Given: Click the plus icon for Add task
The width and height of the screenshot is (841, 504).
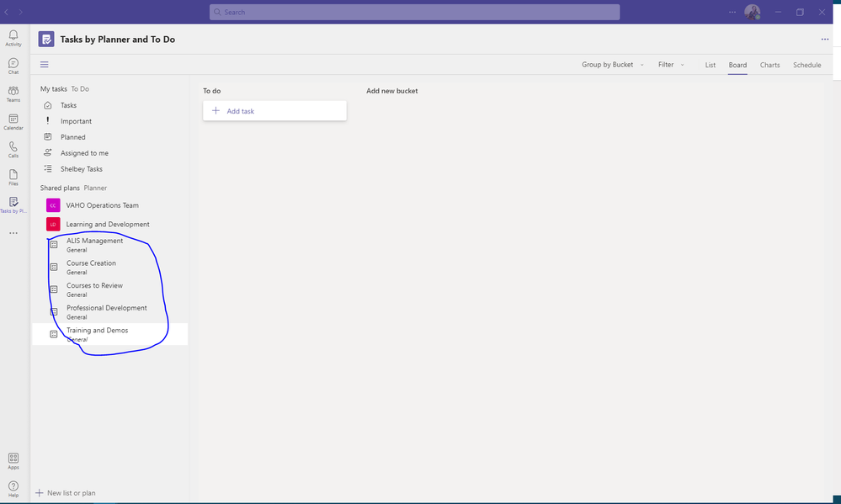Looking at the screenshot, I should click(216, 110).
